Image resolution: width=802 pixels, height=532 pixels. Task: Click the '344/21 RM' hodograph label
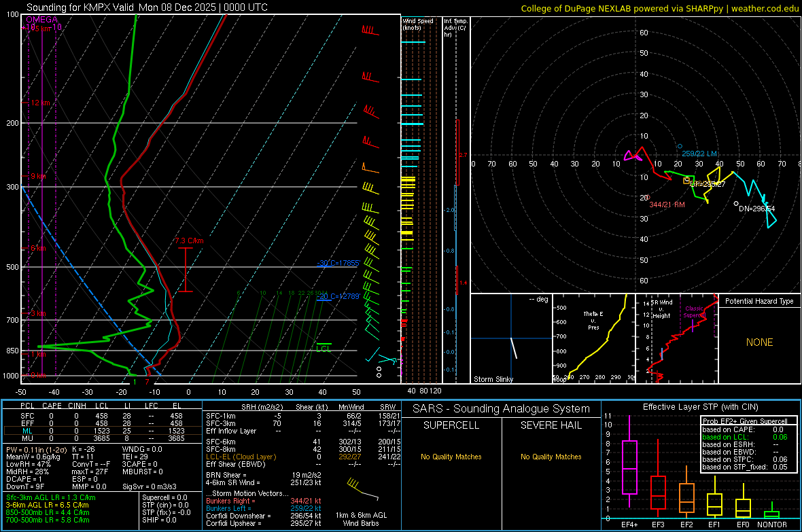point(667,205)
